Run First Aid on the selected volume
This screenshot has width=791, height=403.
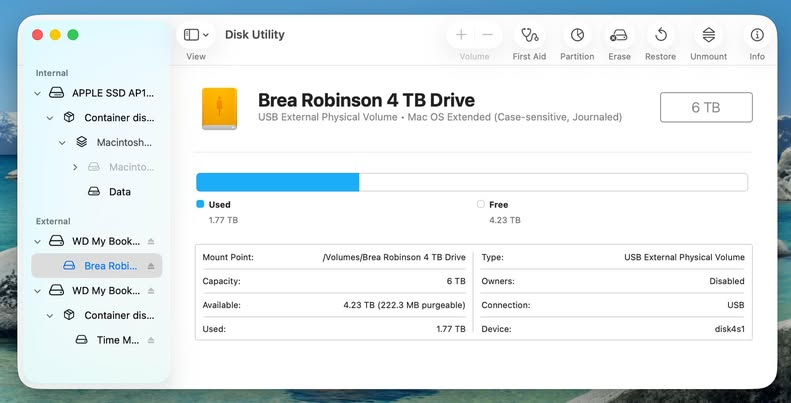tap(529, 36)
